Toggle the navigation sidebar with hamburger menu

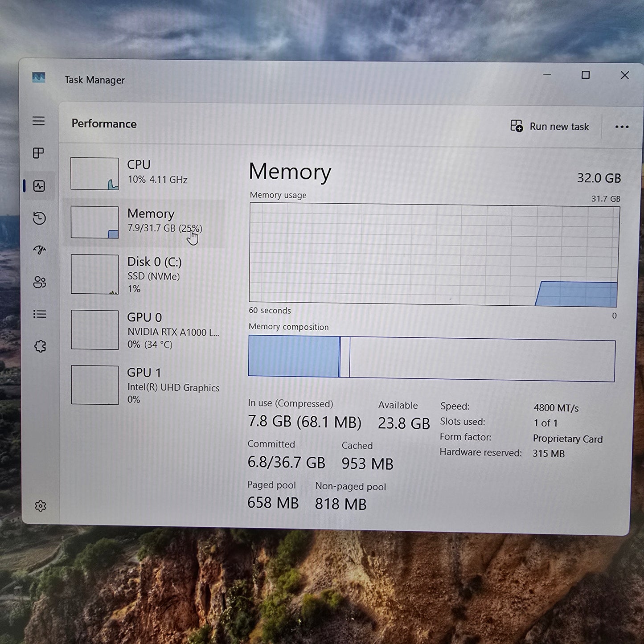[x=39, y=121]
